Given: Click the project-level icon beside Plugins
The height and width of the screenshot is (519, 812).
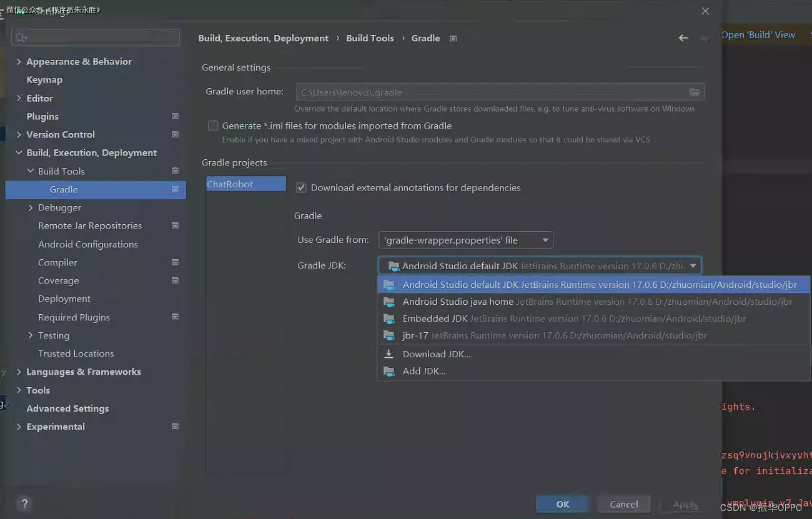Looking at the screenshot, I should coord(175,116).
